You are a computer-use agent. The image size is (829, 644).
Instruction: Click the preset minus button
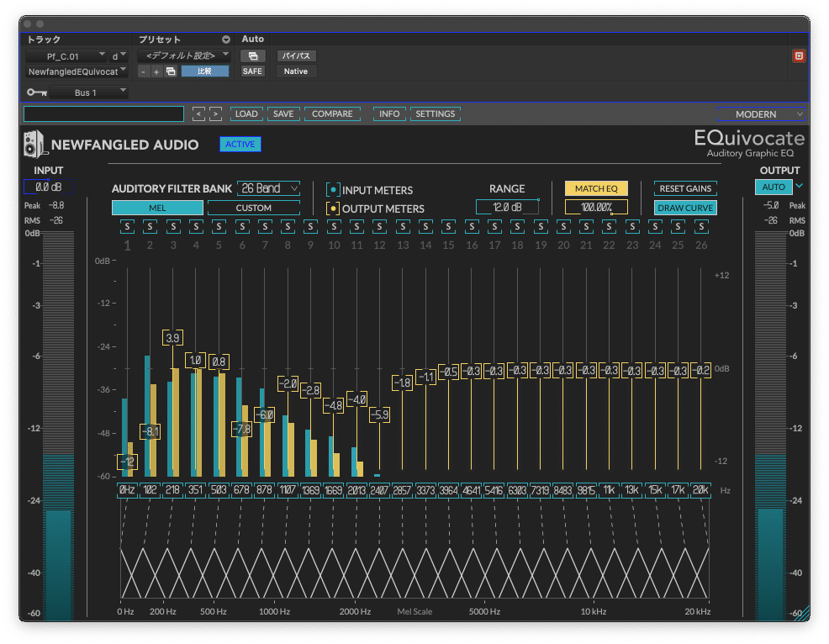(x=143, y=71)
